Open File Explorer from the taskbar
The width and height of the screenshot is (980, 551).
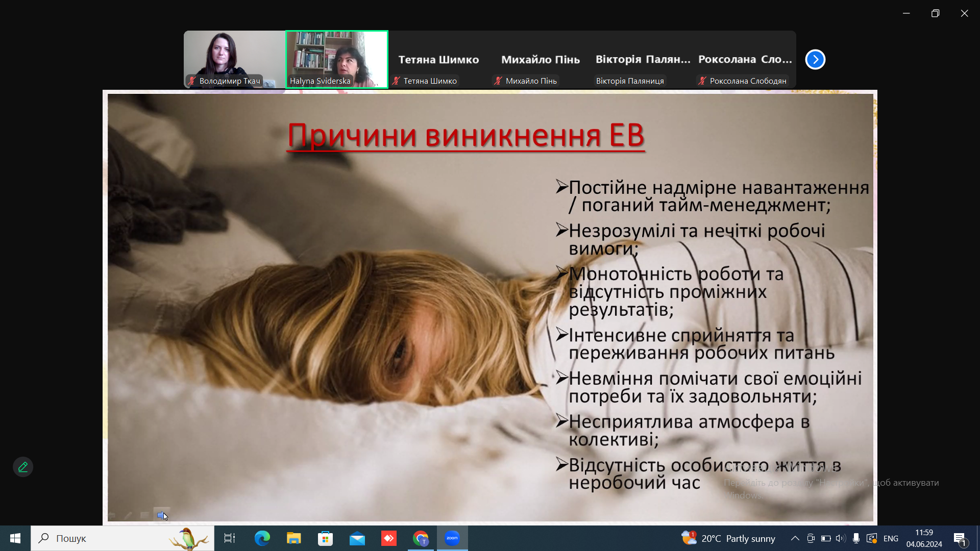[x=293, y=538]
